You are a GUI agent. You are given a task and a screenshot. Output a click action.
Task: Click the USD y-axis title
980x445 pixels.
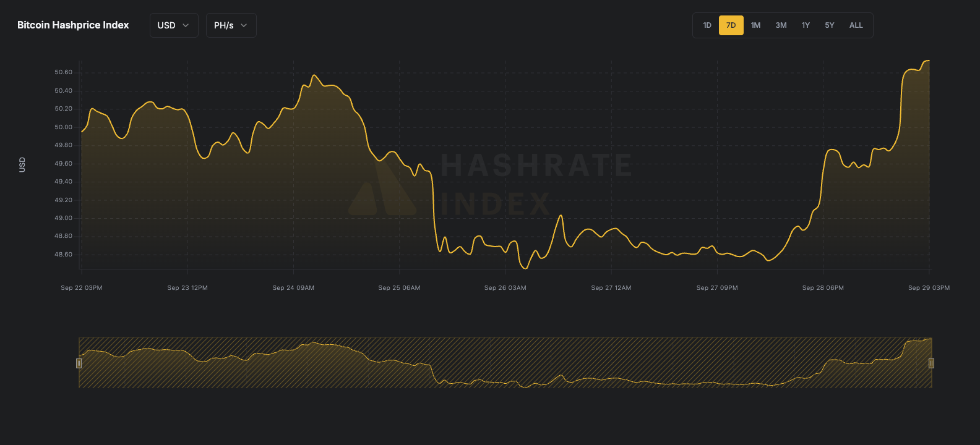pos(22,164)
